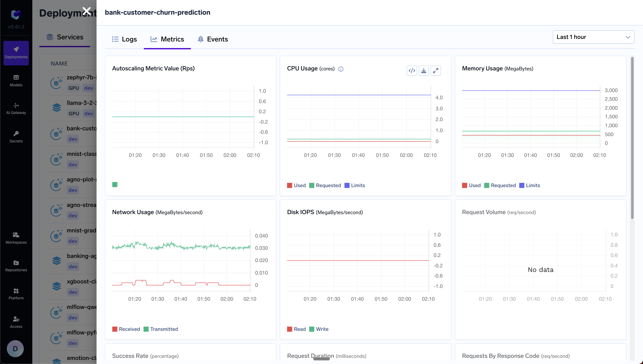This screenshot has height=364, width=643.
Task: Toggle the Network Usage Transmitted legend
Action: pos(161,329)
